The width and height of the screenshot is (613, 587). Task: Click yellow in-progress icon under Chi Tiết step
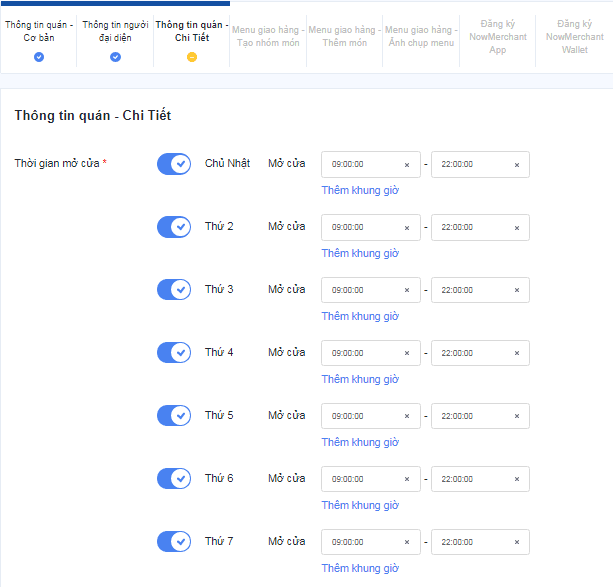pos(192,57)
